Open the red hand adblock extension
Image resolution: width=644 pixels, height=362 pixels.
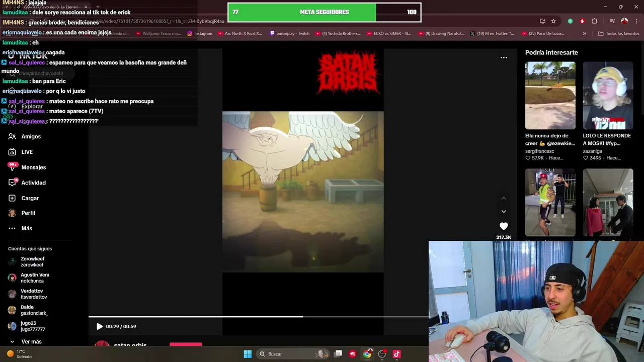(x=582, y=21)
